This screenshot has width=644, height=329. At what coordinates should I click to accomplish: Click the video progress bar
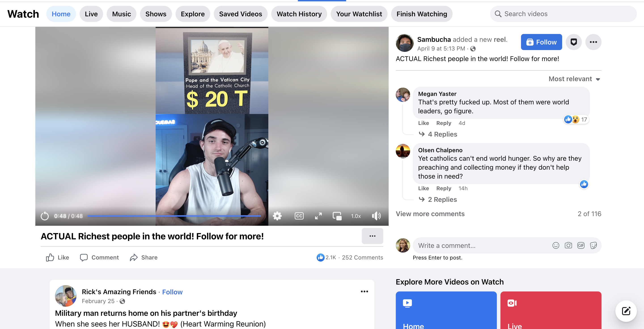tap(174, 216)
